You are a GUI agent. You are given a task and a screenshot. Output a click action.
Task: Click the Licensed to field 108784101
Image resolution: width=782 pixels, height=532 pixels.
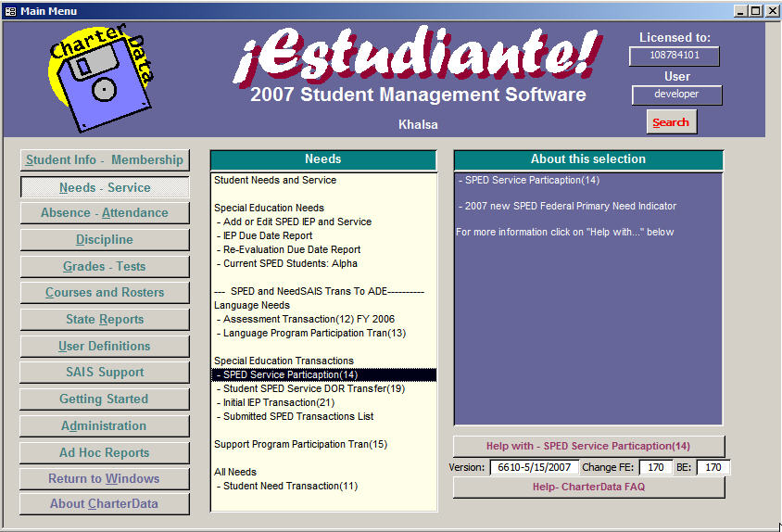click(x=675, y=56)
